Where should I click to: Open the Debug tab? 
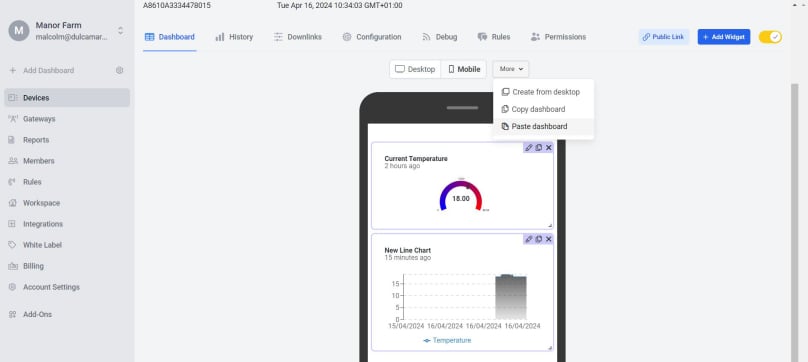coord(440,37)
